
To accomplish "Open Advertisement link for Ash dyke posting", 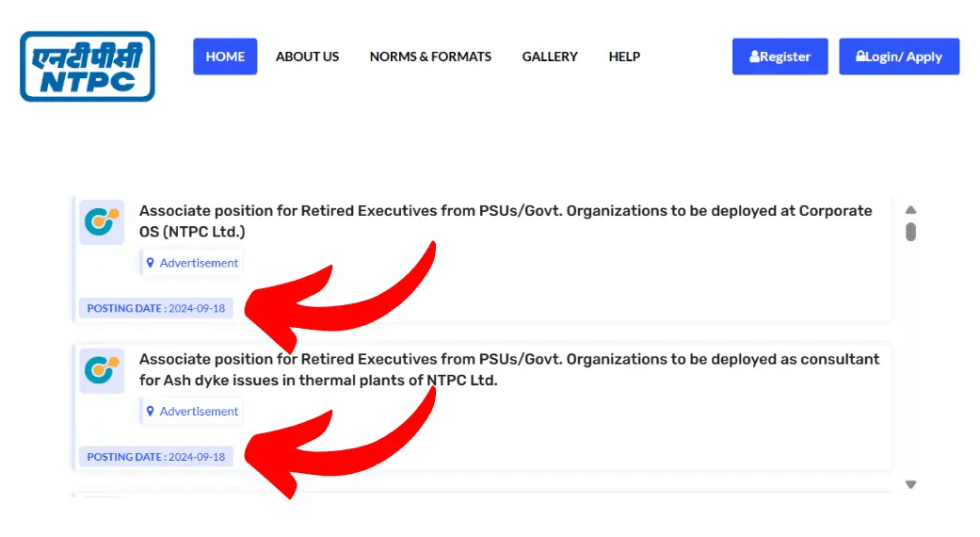I will [x=199, y=412].
